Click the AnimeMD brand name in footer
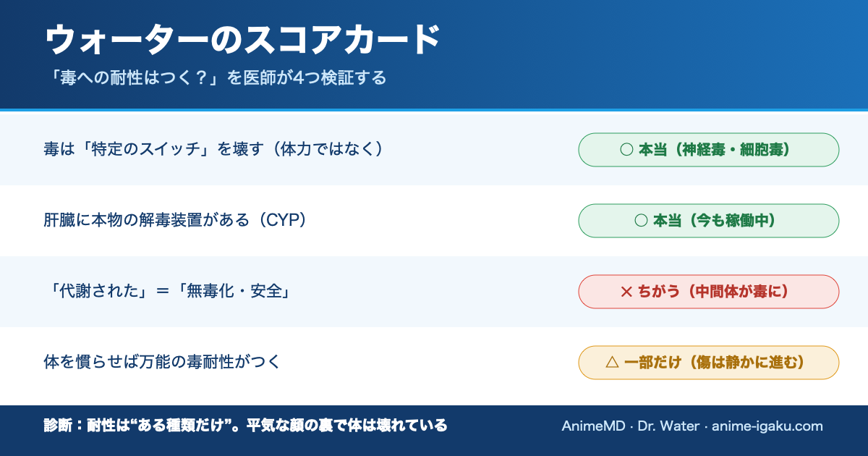The image size is (868, 456). tap(593, 426)
